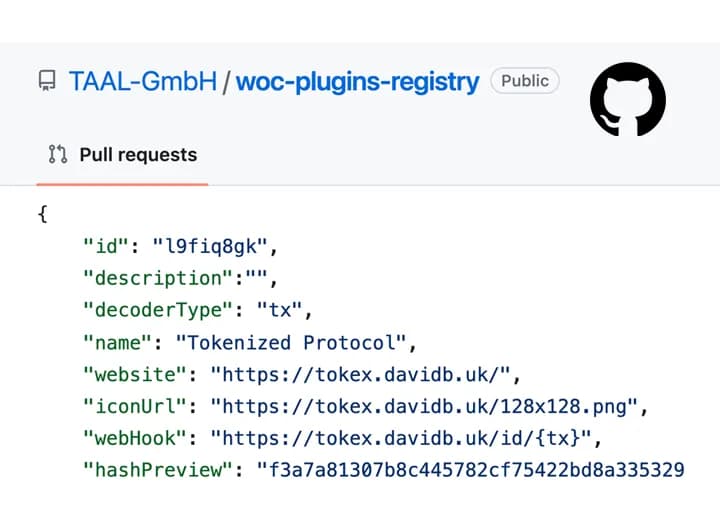Screen dimensions: 720x520
Task: Click the hashPreview hash string
Action: [x=471, y=470]
